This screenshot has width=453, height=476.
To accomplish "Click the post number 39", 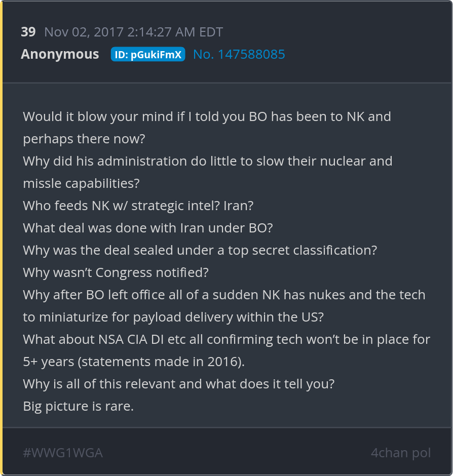I will (28, 32).
